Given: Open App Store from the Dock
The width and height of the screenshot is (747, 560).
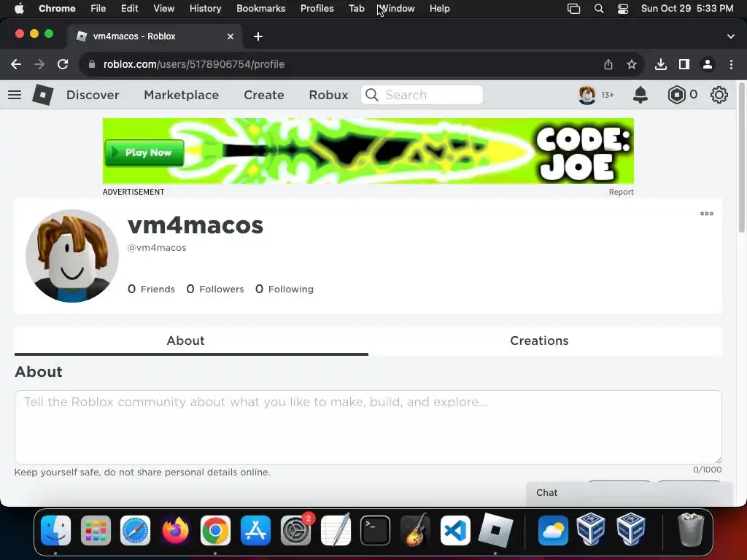Looking at the screenshot, I should [x=256, y=530].
